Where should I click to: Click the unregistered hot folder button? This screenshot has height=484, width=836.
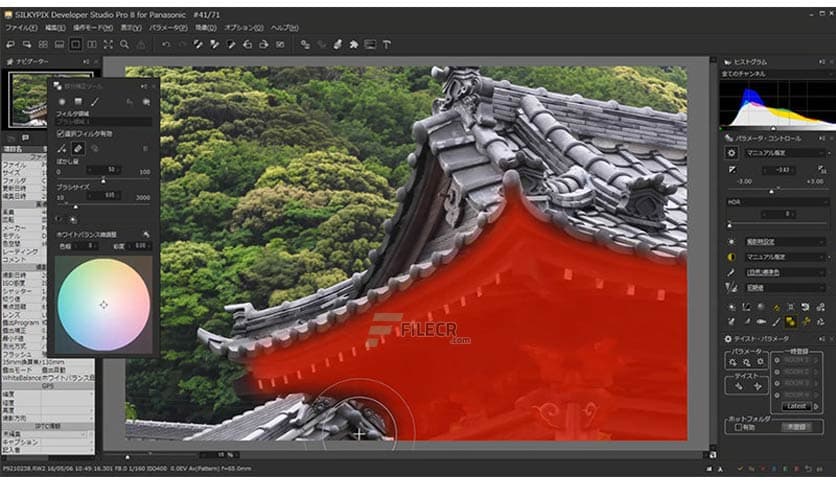[x=797, y=427]
